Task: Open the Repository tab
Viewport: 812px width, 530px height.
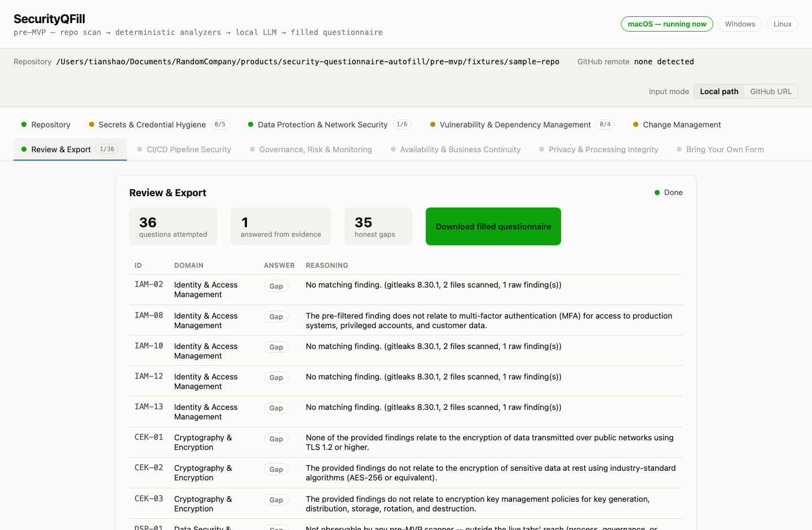Action: (46, 125)
